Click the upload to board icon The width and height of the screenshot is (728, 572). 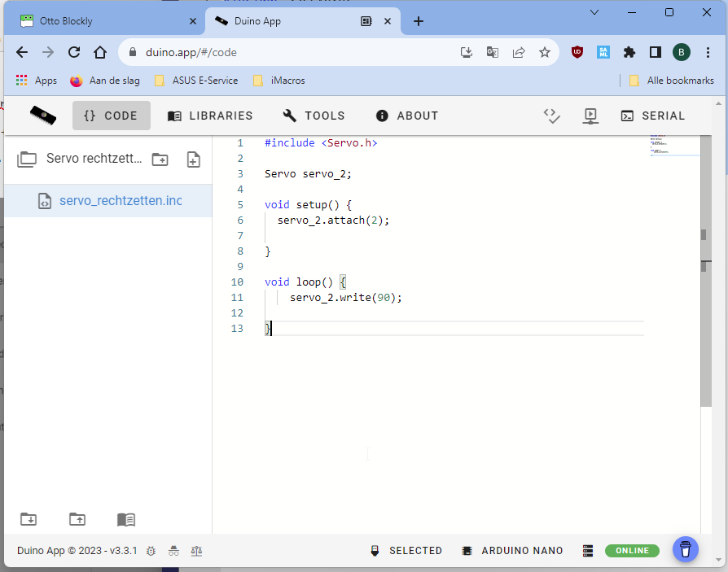(x=591, y=116)
